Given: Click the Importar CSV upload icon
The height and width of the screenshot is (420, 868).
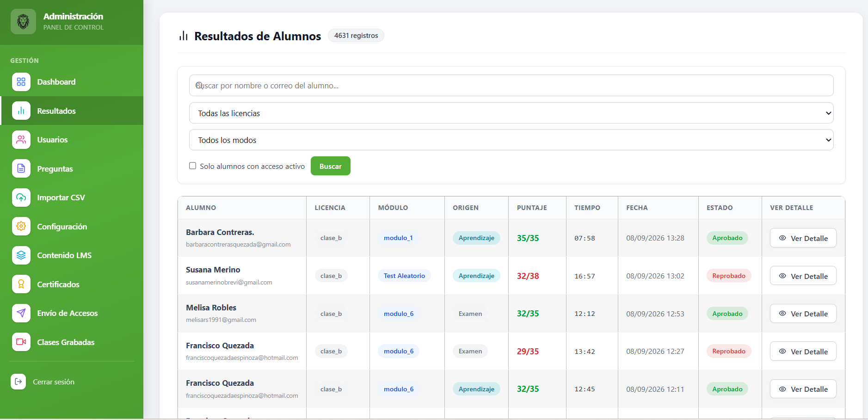Looking at the screenshot, I should 21,198.
